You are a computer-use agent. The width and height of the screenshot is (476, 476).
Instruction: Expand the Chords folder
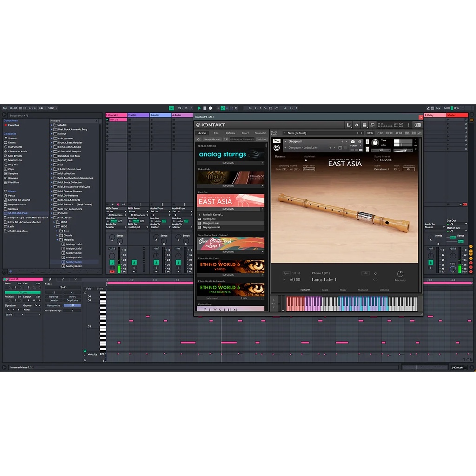click(x=57, y=235)
